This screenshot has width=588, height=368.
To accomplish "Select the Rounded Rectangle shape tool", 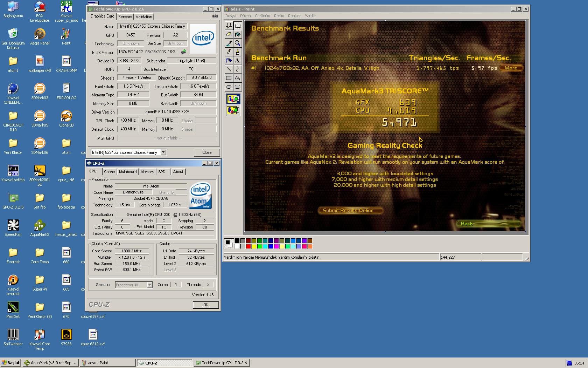I will (238, 87).
